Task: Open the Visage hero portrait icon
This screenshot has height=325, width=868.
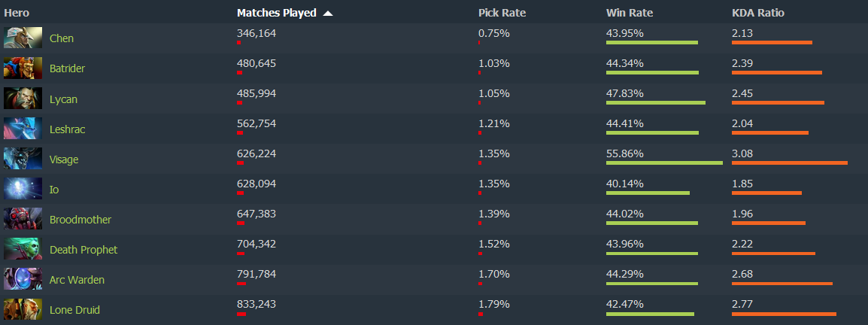Action: point(23,159)
